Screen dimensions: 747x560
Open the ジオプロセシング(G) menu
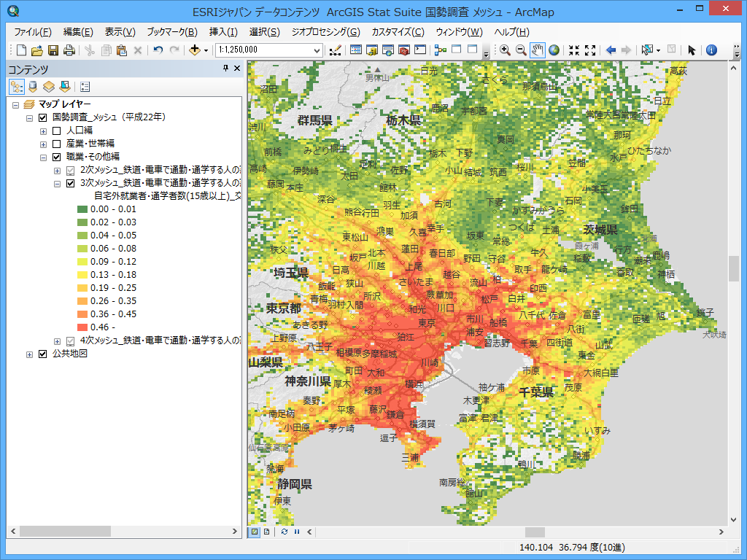[x=325, y=32]
